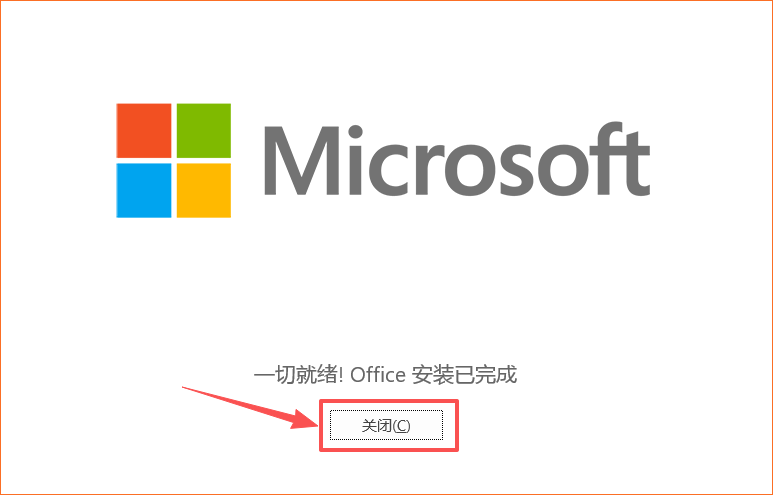
Task: Click the underlined "C" in the close button
Action: tap(402, 425)
